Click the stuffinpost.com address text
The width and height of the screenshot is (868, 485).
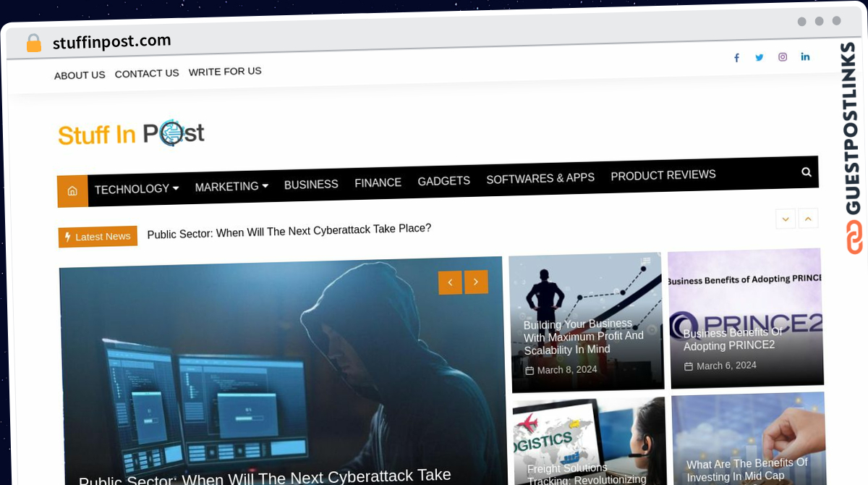tap(112, 42)
